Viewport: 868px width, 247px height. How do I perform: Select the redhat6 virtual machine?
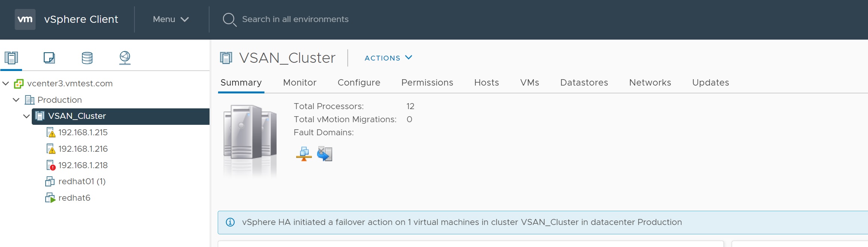tap(74, 198)
